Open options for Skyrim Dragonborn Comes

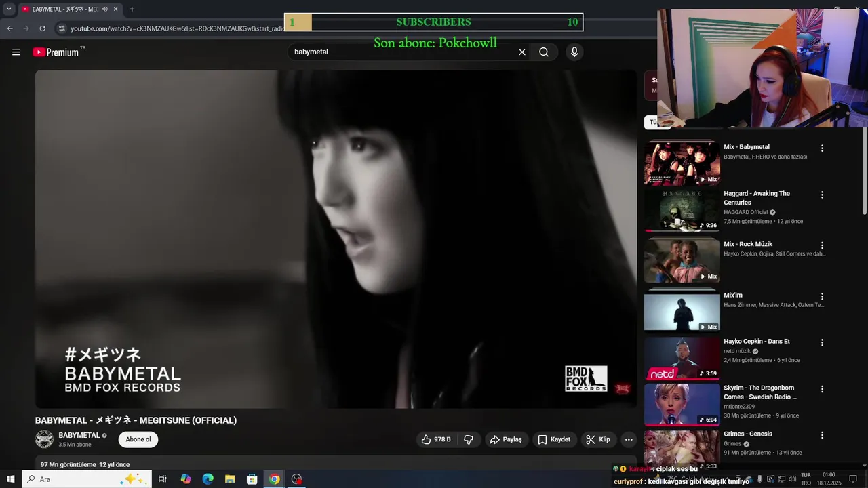coord(822,390)
